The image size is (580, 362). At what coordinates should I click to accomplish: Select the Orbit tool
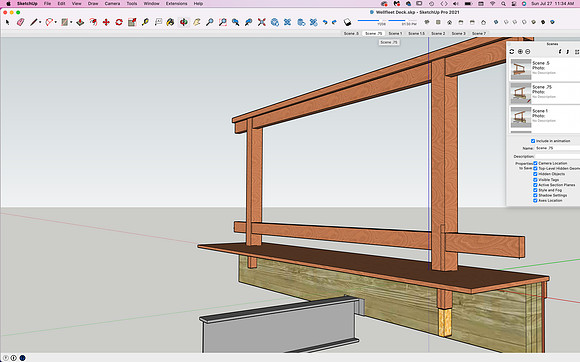183,23
